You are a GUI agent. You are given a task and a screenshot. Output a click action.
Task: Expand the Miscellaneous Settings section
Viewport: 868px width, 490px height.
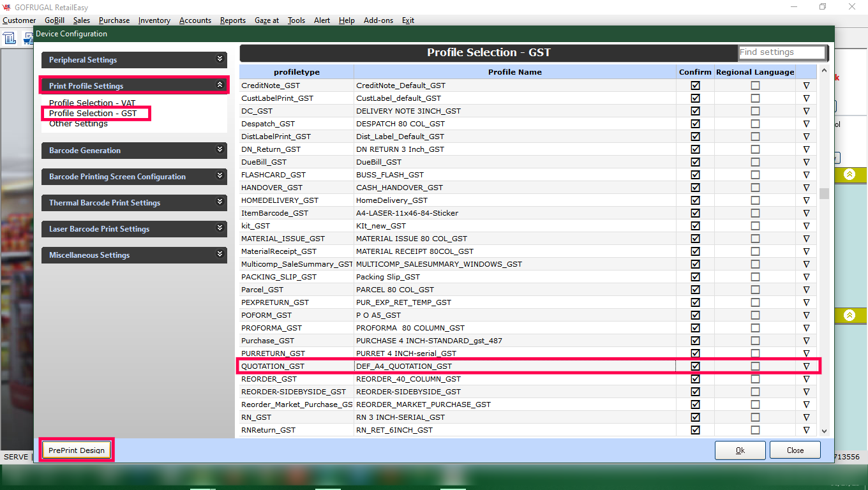(x=134, y=255)
